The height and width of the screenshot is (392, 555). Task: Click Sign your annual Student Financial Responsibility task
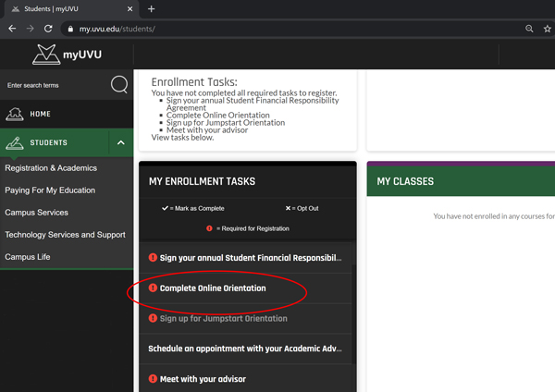(246, 258)
